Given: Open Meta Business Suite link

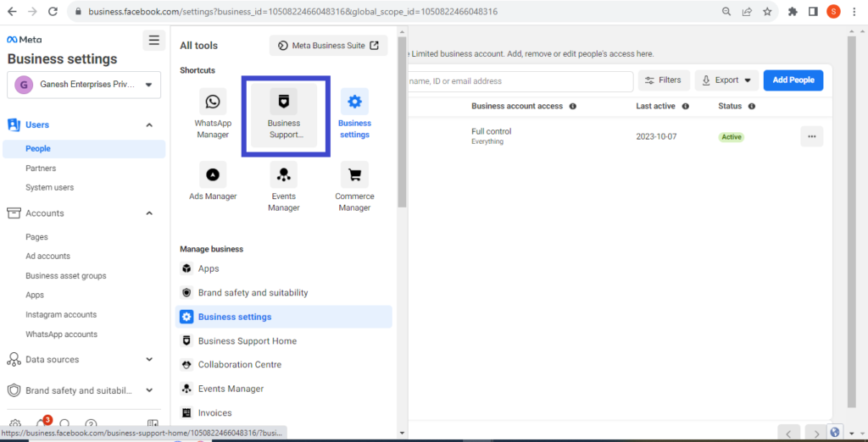Looking at the screenshot, I should coord(328,46).
